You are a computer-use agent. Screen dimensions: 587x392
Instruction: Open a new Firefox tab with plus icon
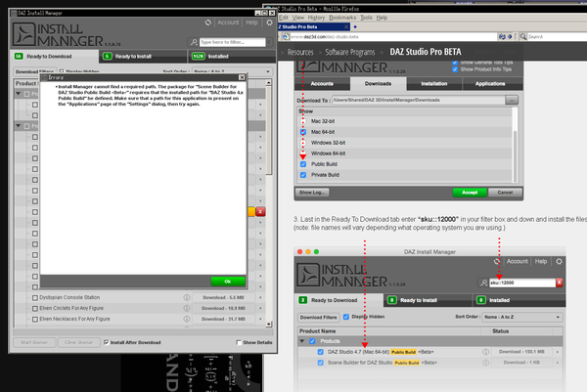355,27
